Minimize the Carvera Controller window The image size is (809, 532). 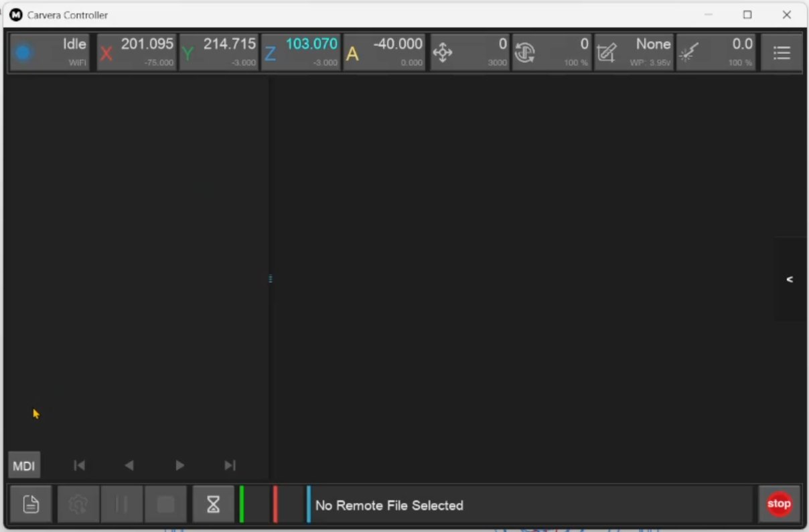coord(709,15)
